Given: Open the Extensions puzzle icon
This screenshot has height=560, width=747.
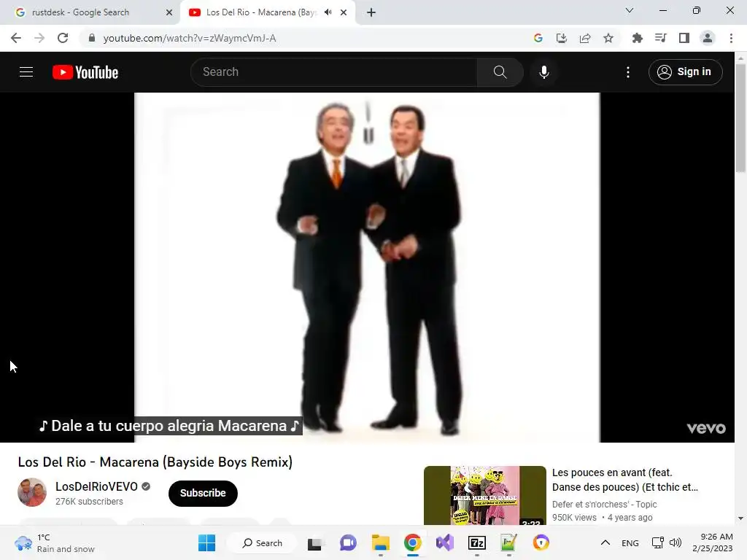Looking at the screenshot, I should (637, 38).
